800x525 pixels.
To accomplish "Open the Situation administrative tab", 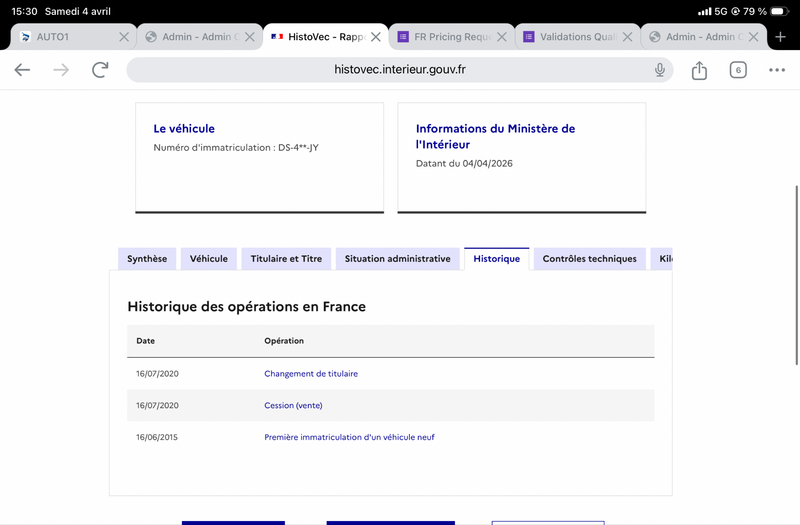I will click(397, 259).
